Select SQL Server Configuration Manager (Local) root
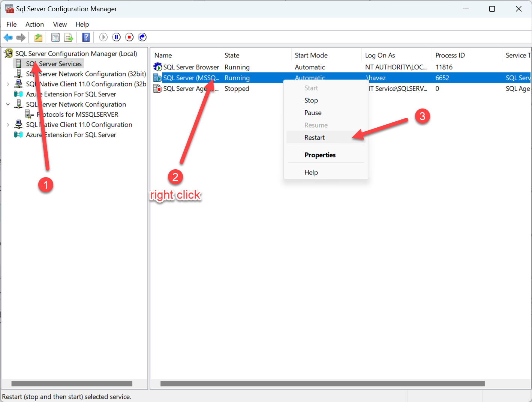Image resolution: width=532 pixels, height=402 pixels. pyautogui.click(x=76, y=54)
